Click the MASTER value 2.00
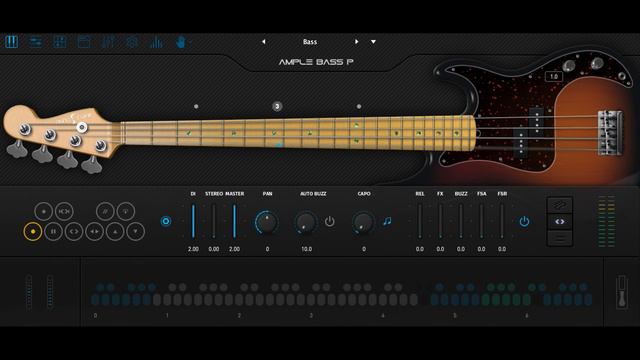Image resolution: width=640 pixels, height=360 pixels. [x=234, y=249]
